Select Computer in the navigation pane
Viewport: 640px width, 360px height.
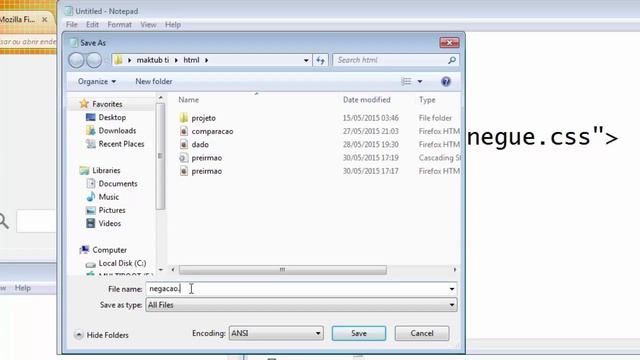click(x=109, y=250)
